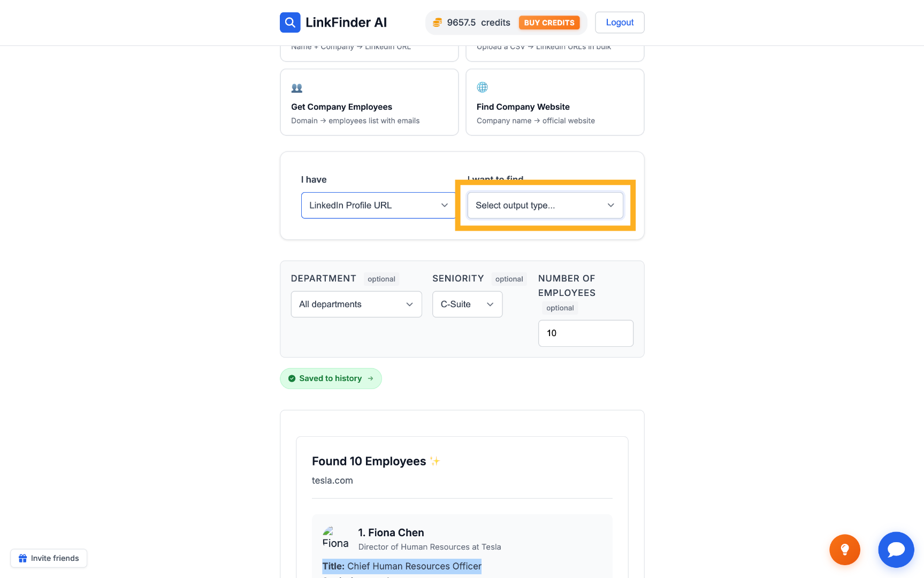This screenshot has width=924, height=578.
Task: Click the Get Company Employees people icon
Action: 297,88
